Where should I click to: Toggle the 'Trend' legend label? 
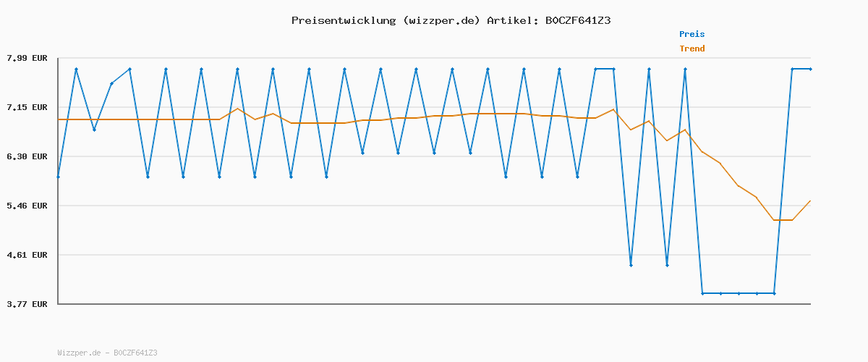692,49
